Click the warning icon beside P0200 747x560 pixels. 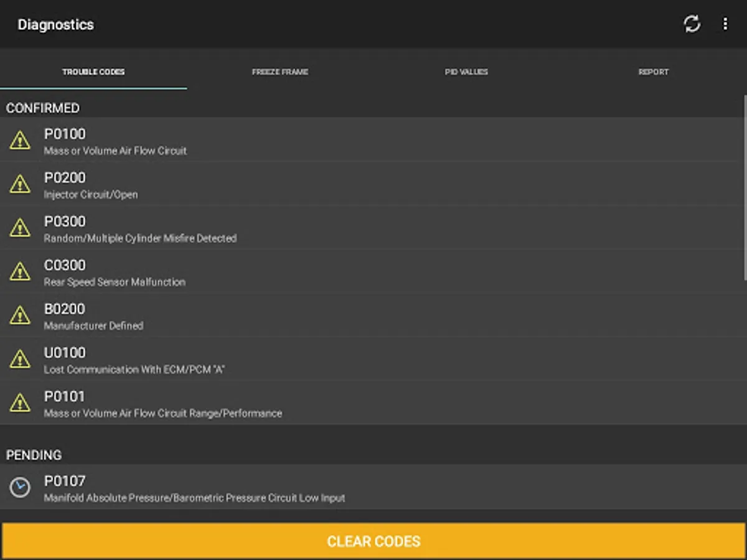20,184
